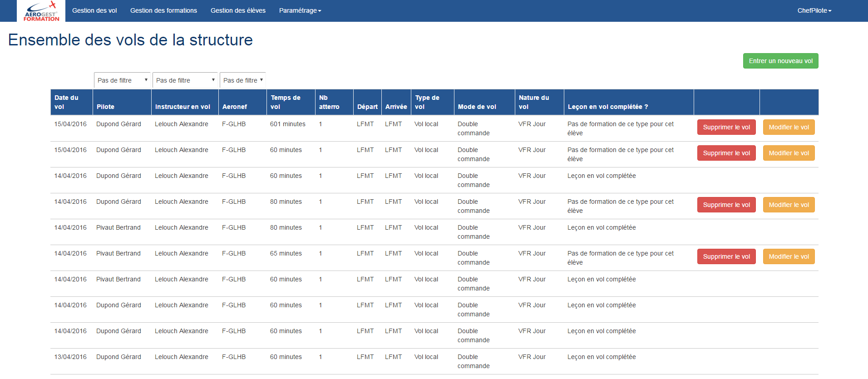The image size is (868, 379).
Task: Click 'Pas de formation' text in 65 minutes row
Action: point(621,258)
